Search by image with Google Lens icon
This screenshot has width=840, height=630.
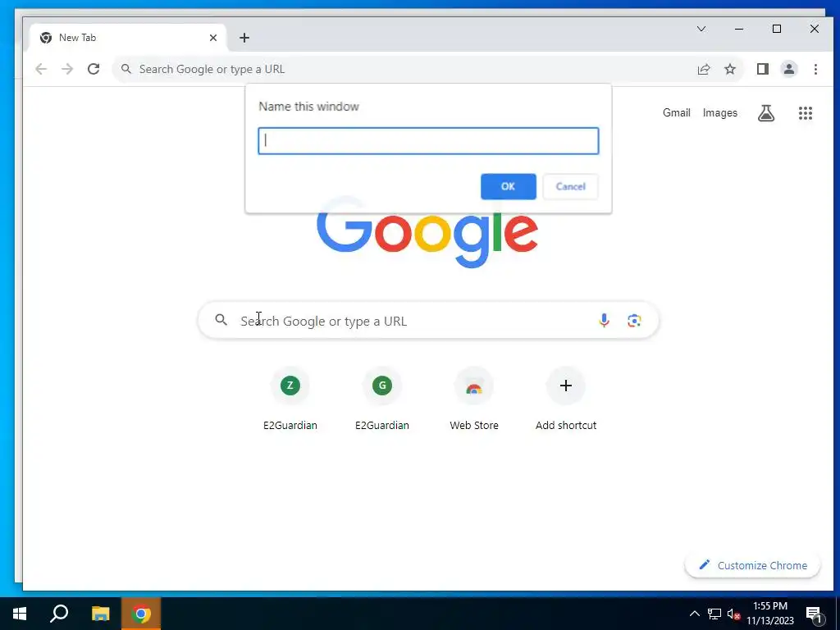click(634, 321)
